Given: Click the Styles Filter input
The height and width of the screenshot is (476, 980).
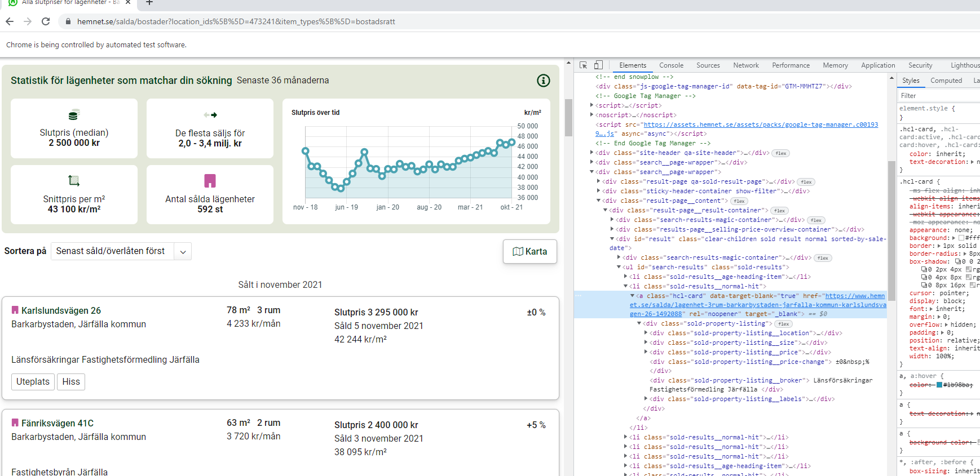Looking at the screenshot, I should (939, 96).
